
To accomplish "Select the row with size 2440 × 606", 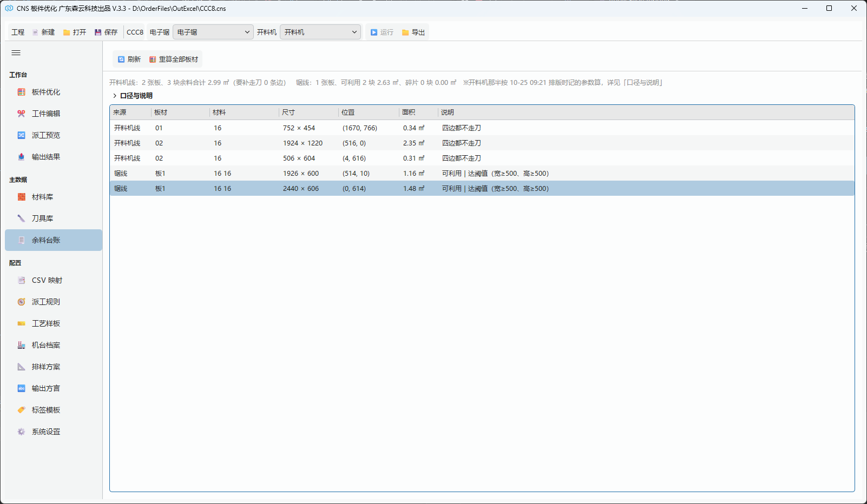I will pos(482,189).
